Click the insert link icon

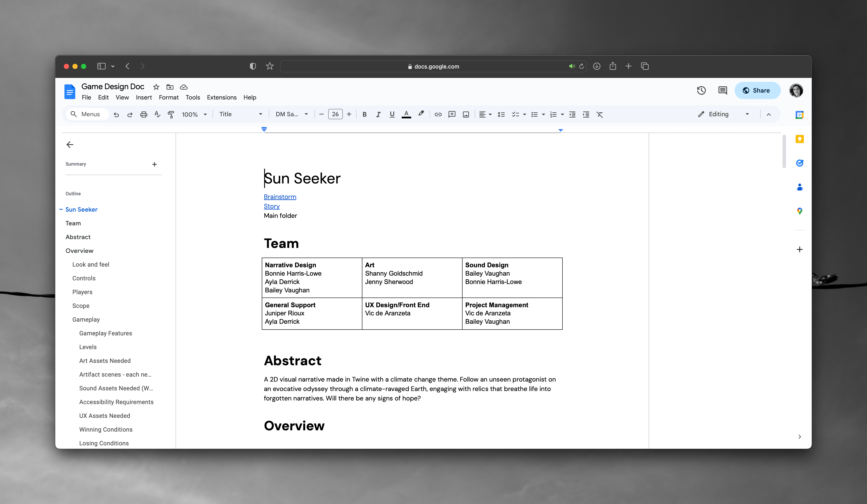tap(438, 114)
